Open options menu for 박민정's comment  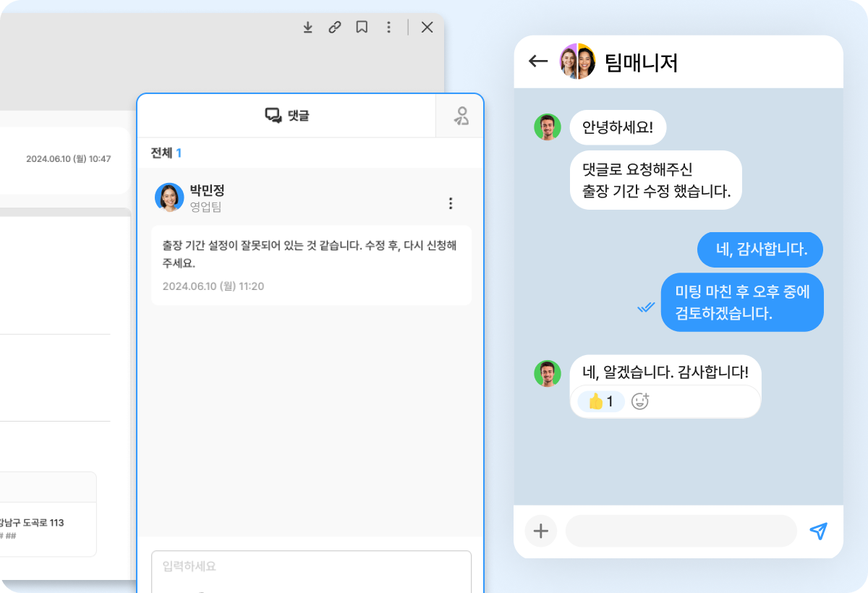point(451,203)
